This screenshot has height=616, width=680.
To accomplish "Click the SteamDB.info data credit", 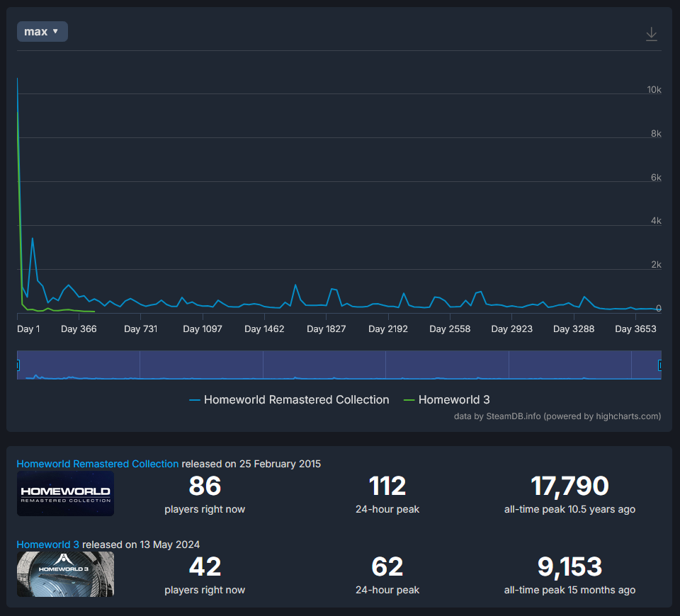I will pos(557,416).
